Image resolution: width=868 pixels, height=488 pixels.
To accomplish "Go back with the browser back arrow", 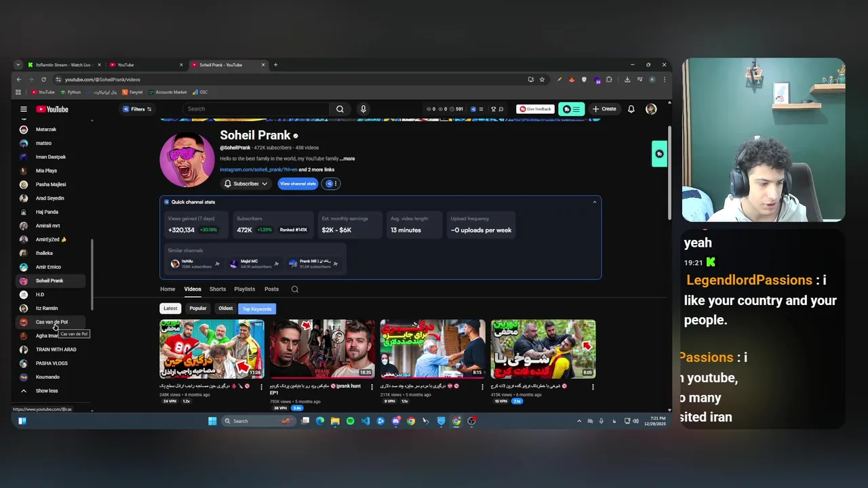I will click(19, 79).
